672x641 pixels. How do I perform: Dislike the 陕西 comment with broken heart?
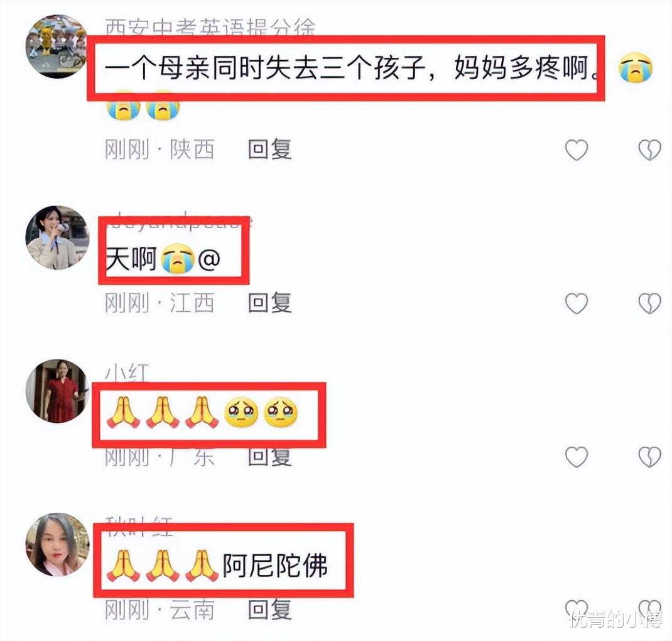(650, 150)
